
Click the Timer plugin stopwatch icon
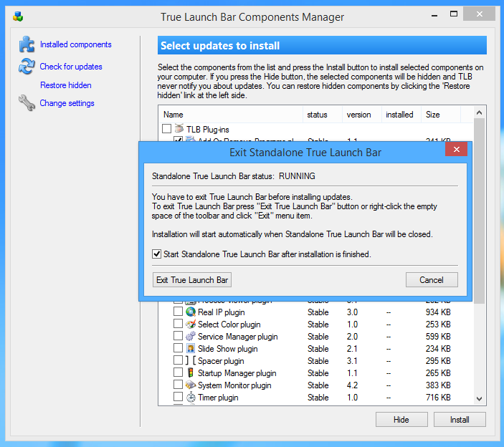(x=191, y=398)
